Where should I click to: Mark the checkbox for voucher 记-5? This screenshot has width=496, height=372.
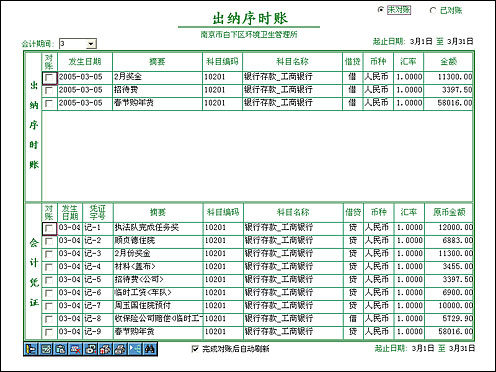point(49,280)
